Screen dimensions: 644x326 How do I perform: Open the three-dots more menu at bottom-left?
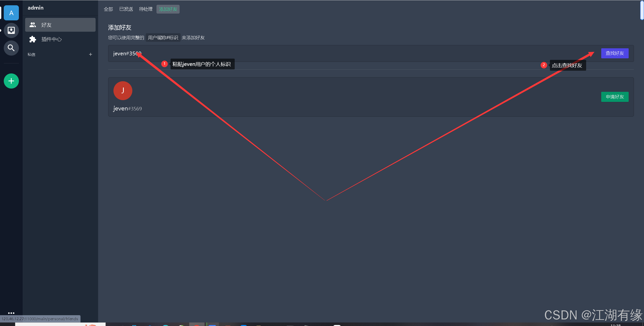(11, 313)
